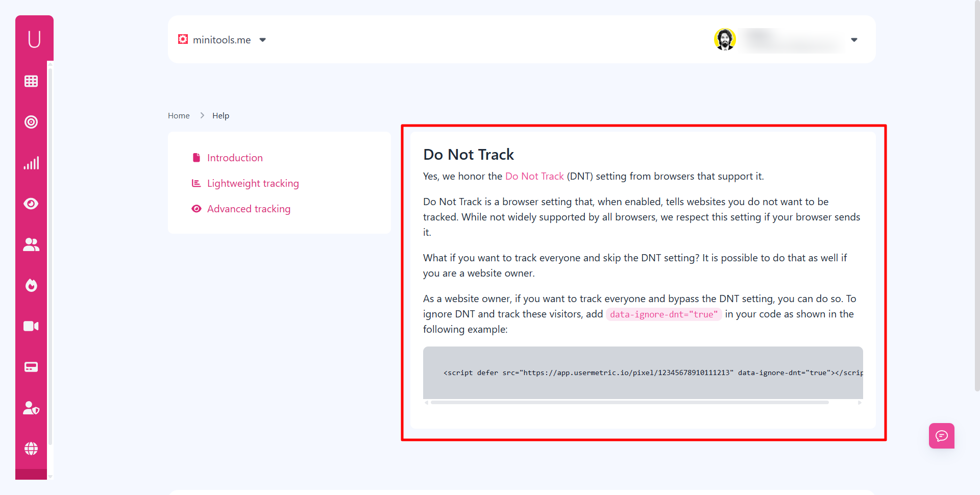Navigate to Home via the breadcrumb
Viewport: 980px width, 495px height.
pyautogui.click(x=179, y=115)
